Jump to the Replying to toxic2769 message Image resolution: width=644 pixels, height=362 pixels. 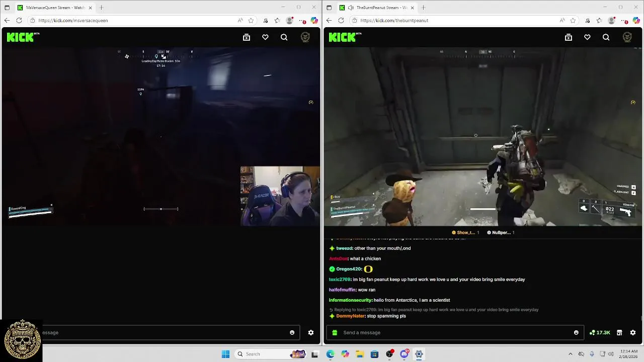click(x=434, y=310)
